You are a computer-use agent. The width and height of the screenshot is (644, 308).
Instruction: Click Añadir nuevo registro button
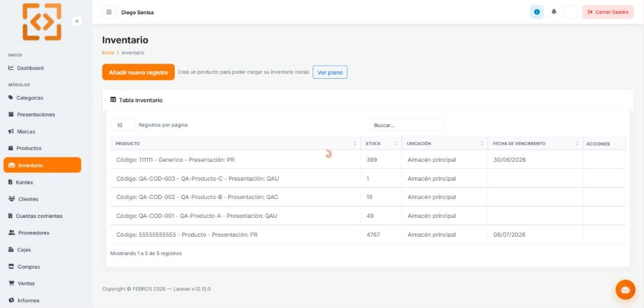tap(138, 72)
